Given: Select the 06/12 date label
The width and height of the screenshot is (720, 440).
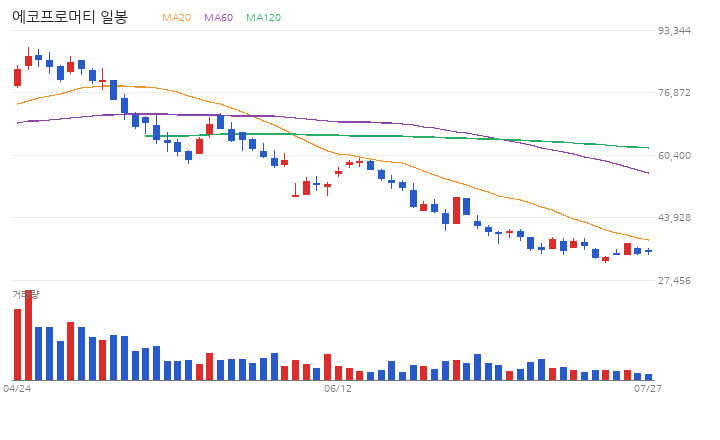Looking at the screenshot, I should (x=338, y=389).
